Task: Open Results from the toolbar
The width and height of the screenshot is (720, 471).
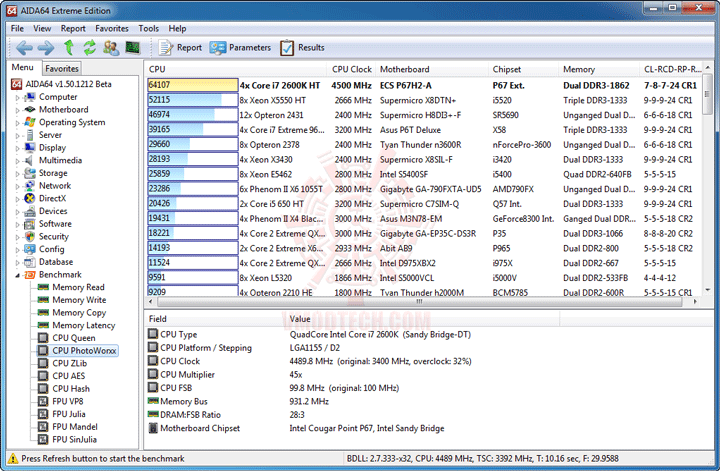Action: pos(302,47)
